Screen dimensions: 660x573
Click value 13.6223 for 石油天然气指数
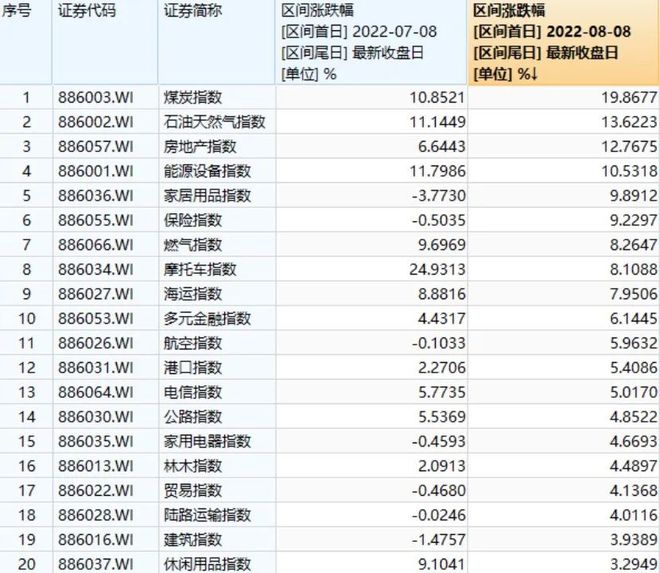(x=629, y=122)
